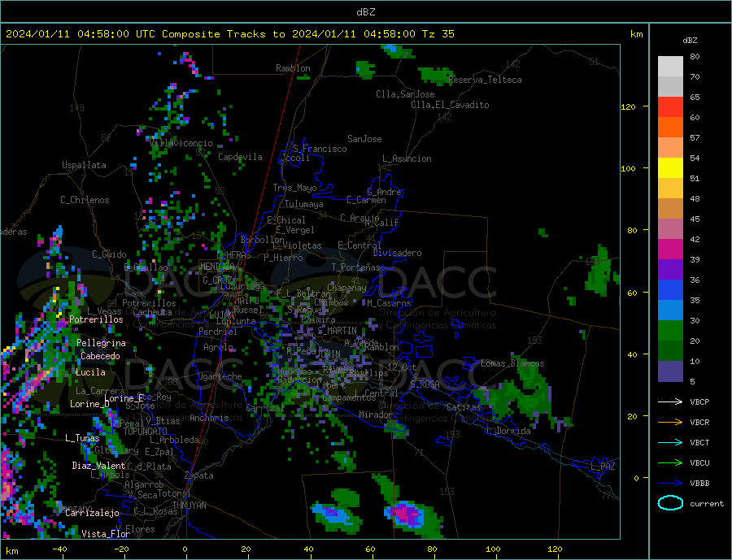The height and width of the screenshot is (560, 732).
Task: Click the orange VBCR arrow legend icon
Action: pyautogui.click(x=670, y=422)
